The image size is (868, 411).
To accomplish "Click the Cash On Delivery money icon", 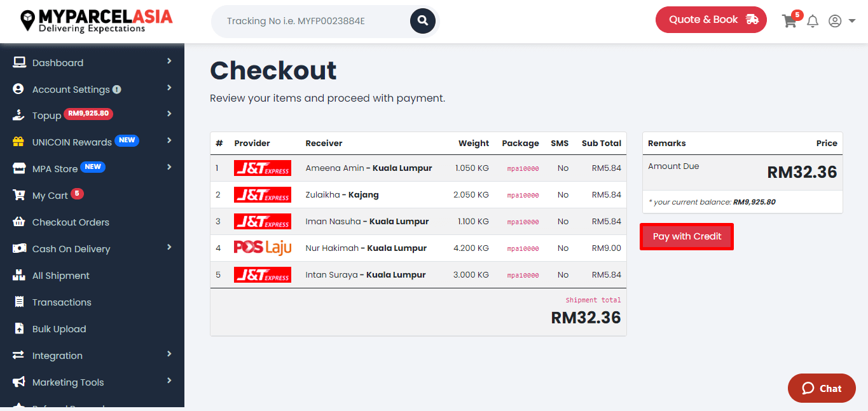I will (x=20, y=248).
